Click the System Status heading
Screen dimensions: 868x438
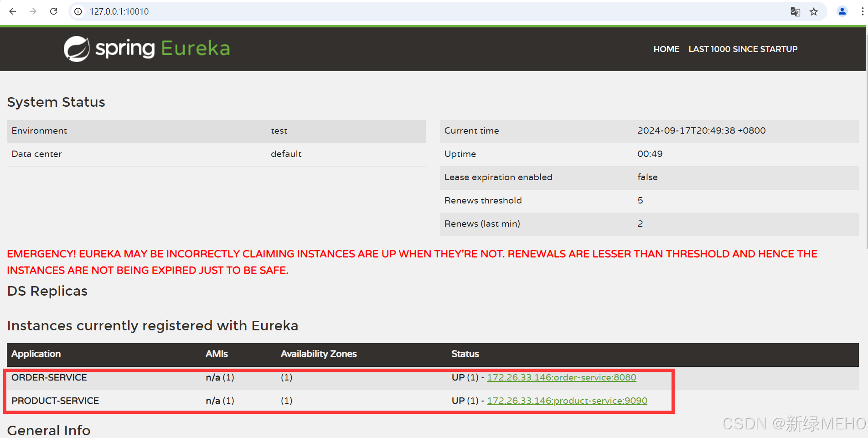tap(56, 102)
